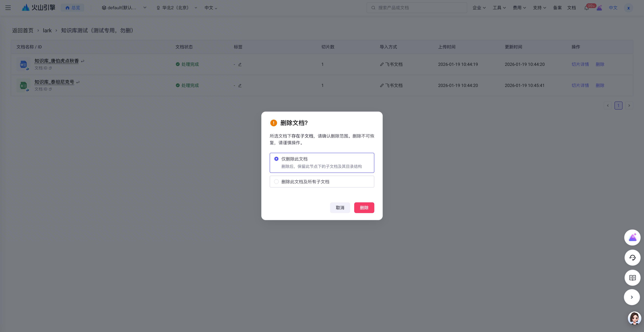Edit tags for 知识库_唐伯虎点秋香
644x332 pixels.
coord(240,64)
